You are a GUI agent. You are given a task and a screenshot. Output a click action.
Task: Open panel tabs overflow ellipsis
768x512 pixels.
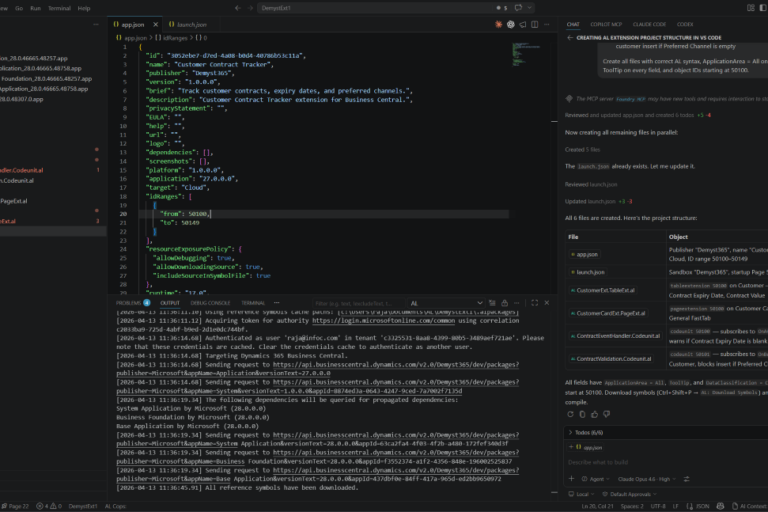coord(277,303)
